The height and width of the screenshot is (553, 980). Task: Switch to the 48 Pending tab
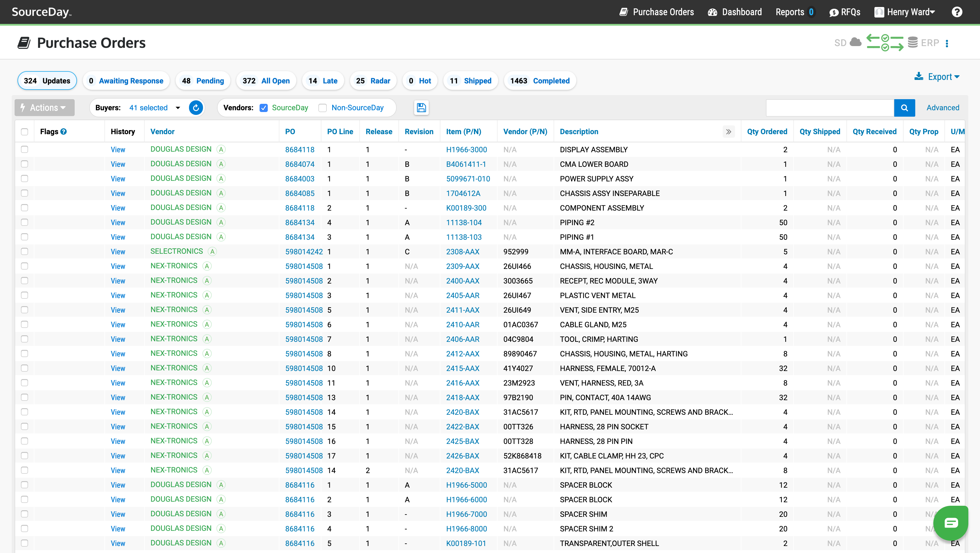203,80
